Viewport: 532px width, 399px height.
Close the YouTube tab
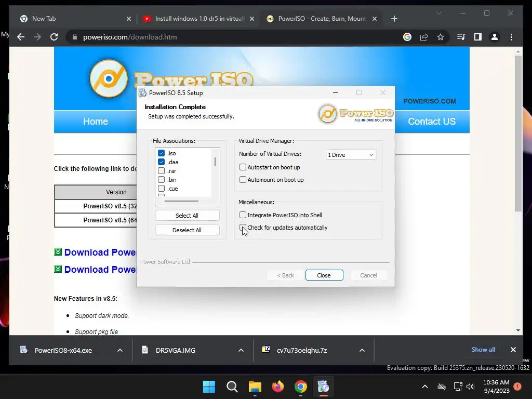252,19
